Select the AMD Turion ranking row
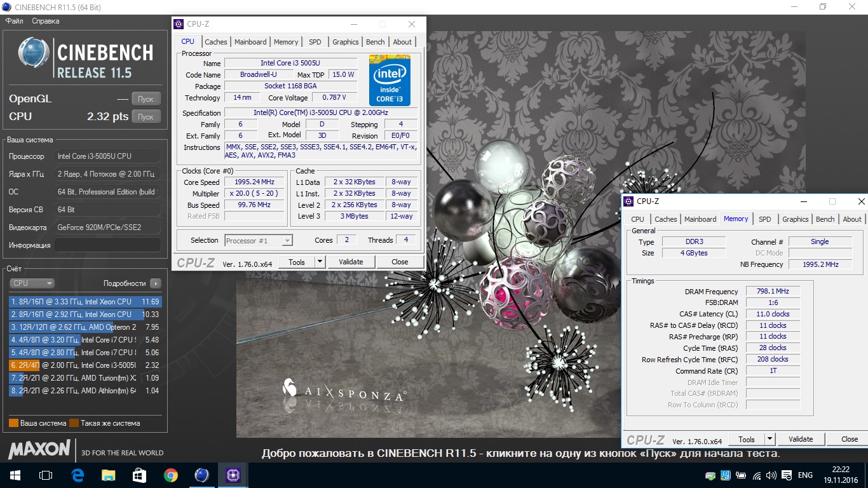 (x=85, y=378)
